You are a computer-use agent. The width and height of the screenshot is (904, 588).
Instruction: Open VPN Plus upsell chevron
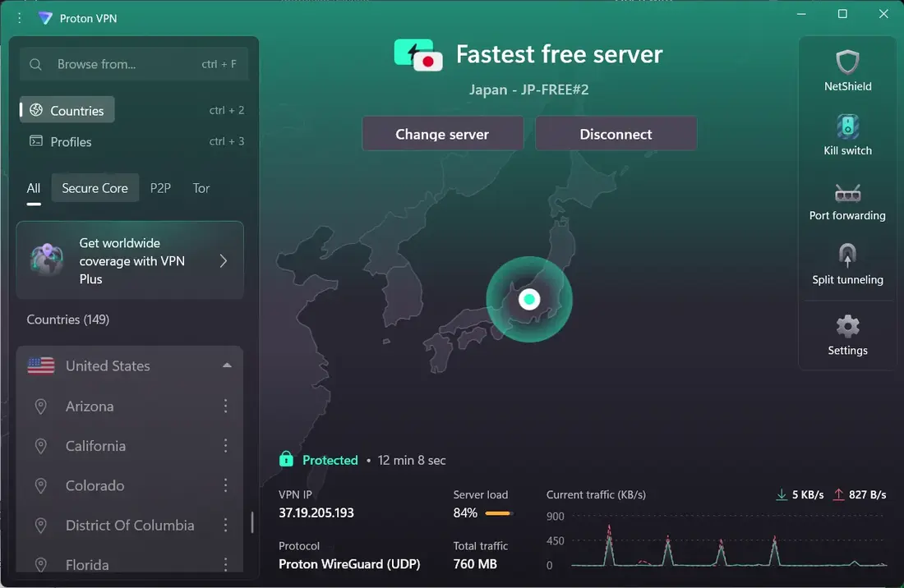click(224, 261)
